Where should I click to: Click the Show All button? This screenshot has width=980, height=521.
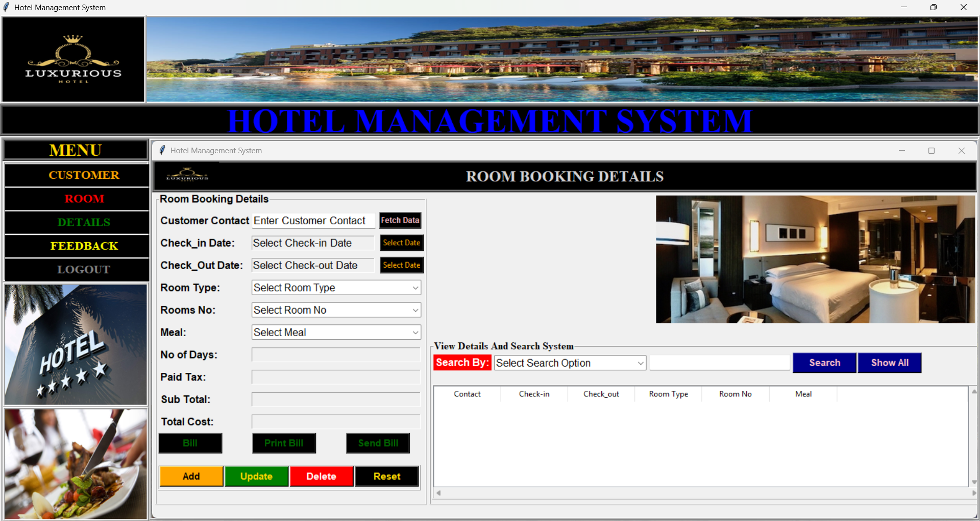(x=889, y=363)
